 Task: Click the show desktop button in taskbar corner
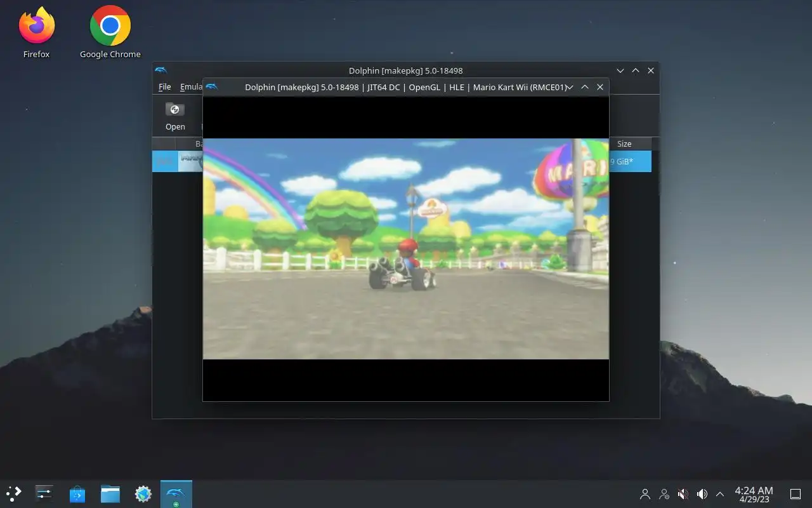796,493
